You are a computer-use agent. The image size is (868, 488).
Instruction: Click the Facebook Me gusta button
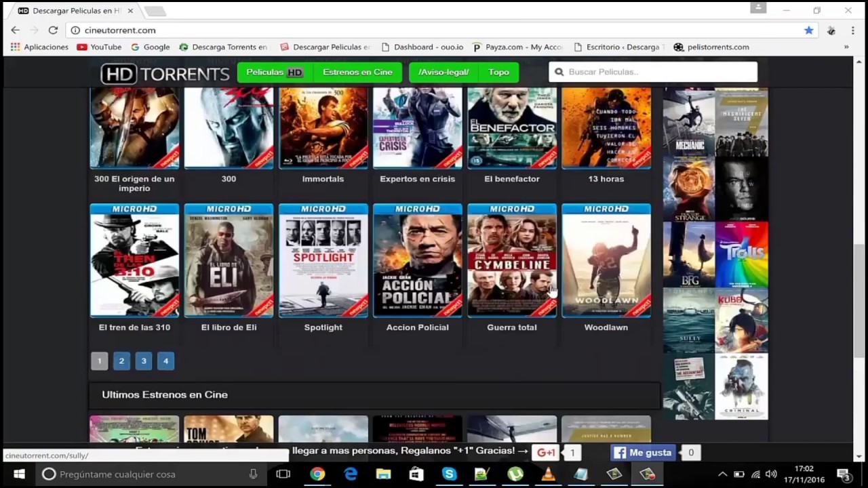[644, 453]
